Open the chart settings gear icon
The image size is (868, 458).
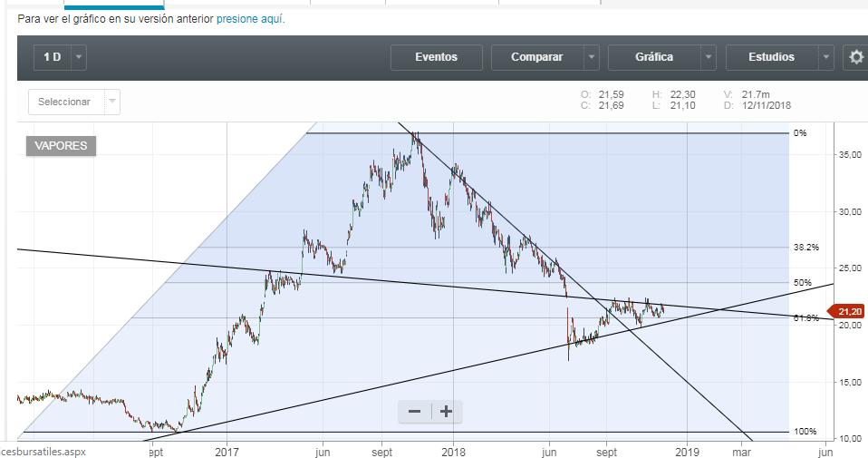click(x=856, y=57)
